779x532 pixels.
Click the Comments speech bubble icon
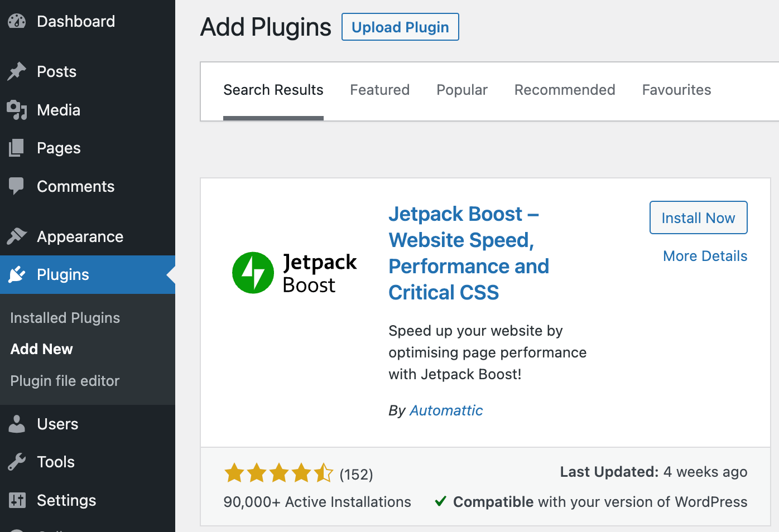pos(17,186)
